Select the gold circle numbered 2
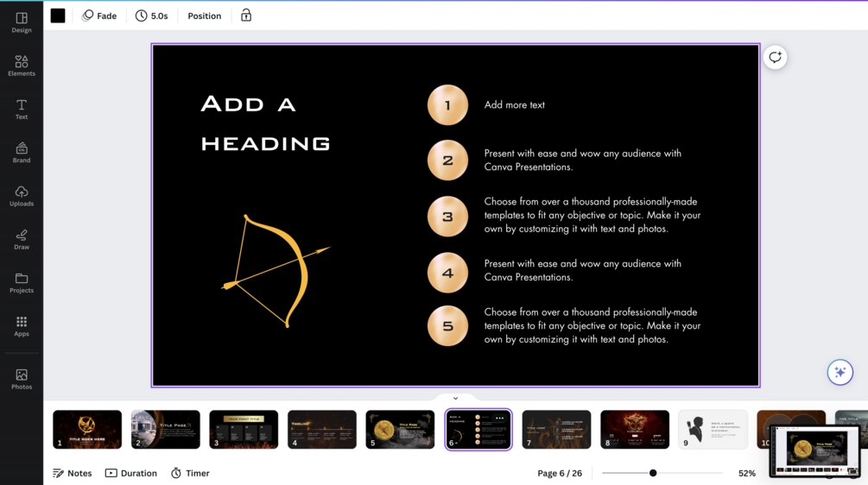 click(448, 160)
